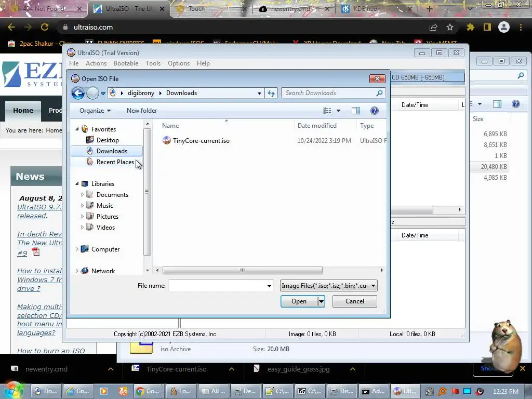The height and width of the screenshot is (399, 532).
Task: Click browser back arrow
Action: coord(11,27)
